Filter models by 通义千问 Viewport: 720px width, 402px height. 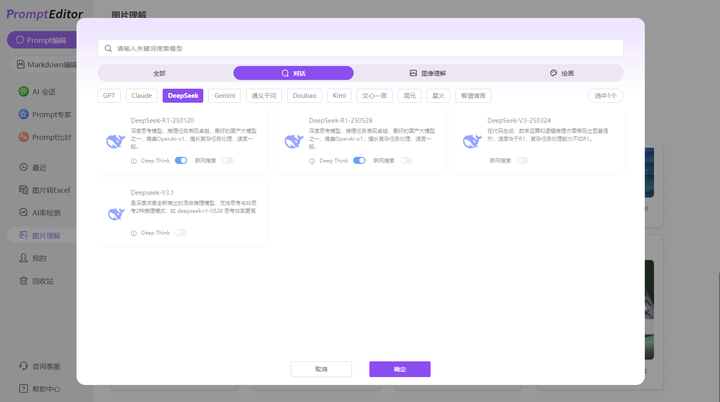point(264,96)
